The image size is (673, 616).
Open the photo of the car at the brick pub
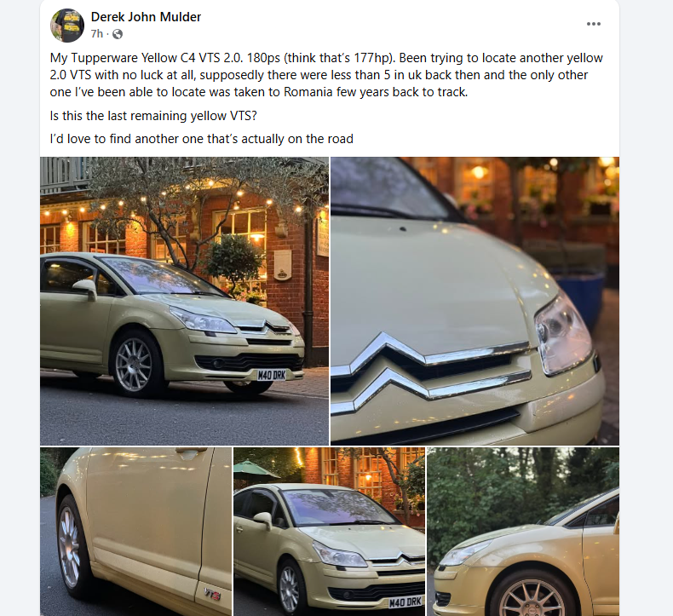[x=185, y=301]
